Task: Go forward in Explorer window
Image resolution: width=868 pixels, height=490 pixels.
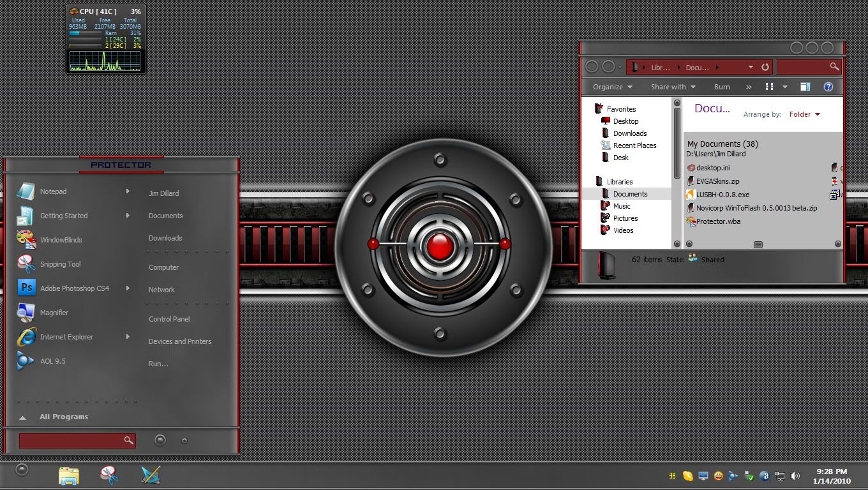Action: coord(609,66)
